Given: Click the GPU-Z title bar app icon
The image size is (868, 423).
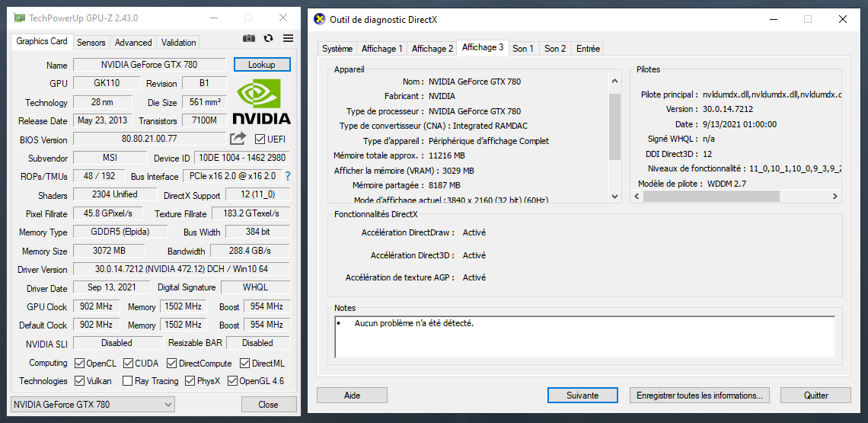Looking at the screenshot, I should pyautogui.click(x=19, y=18).
